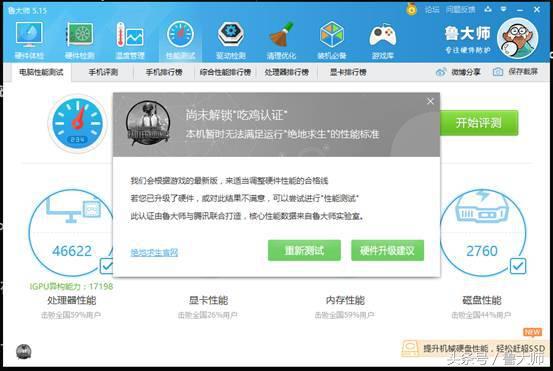Screen dimensions: 553x371
Task: Open the 驱动检测 driver detection icon
Action: click(x=231, y=39)
